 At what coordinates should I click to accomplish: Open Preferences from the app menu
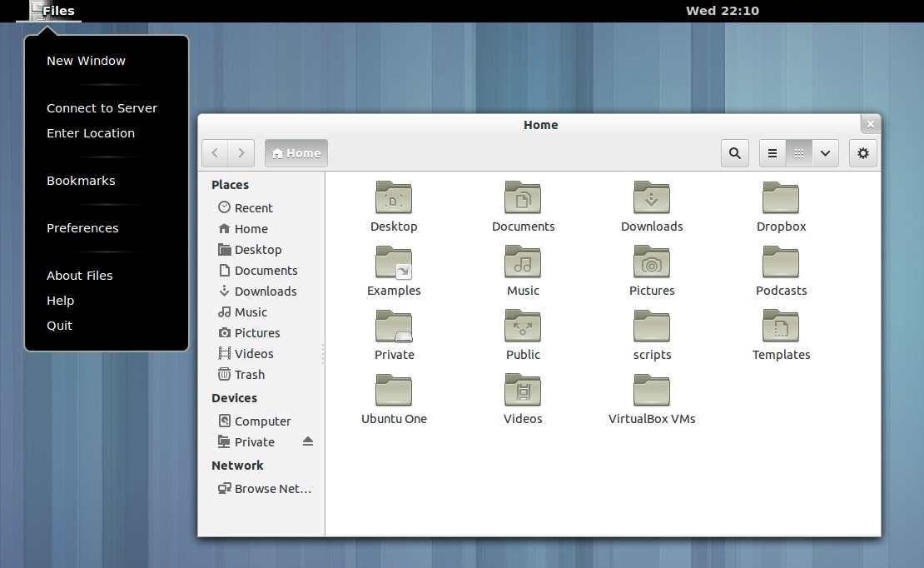coord(107,228)
